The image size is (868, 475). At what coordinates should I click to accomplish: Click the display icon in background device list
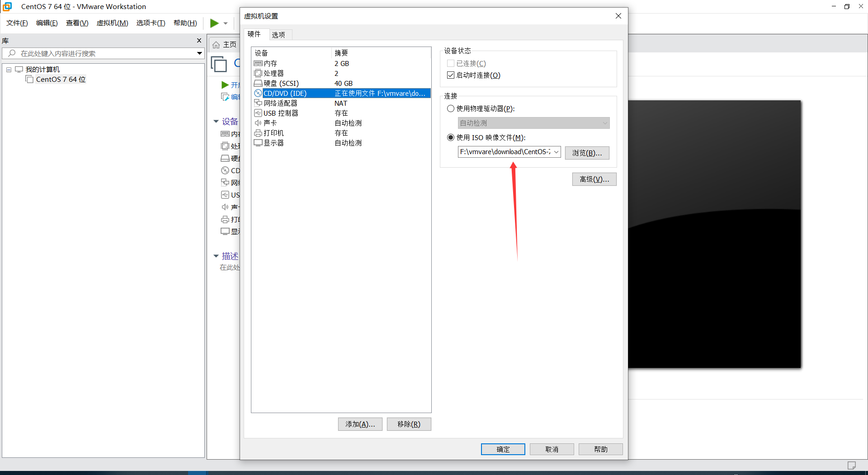(x=225, y=231)
